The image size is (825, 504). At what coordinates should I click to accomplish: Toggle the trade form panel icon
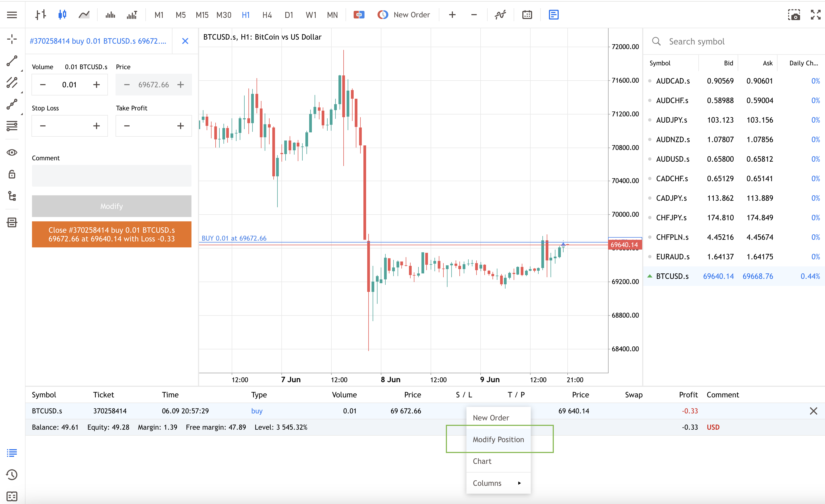[x=554, y=15]
